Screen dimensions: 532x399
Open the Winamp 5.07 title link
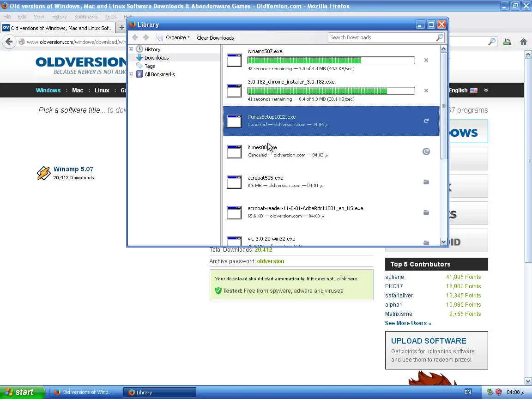pos(73,169)
